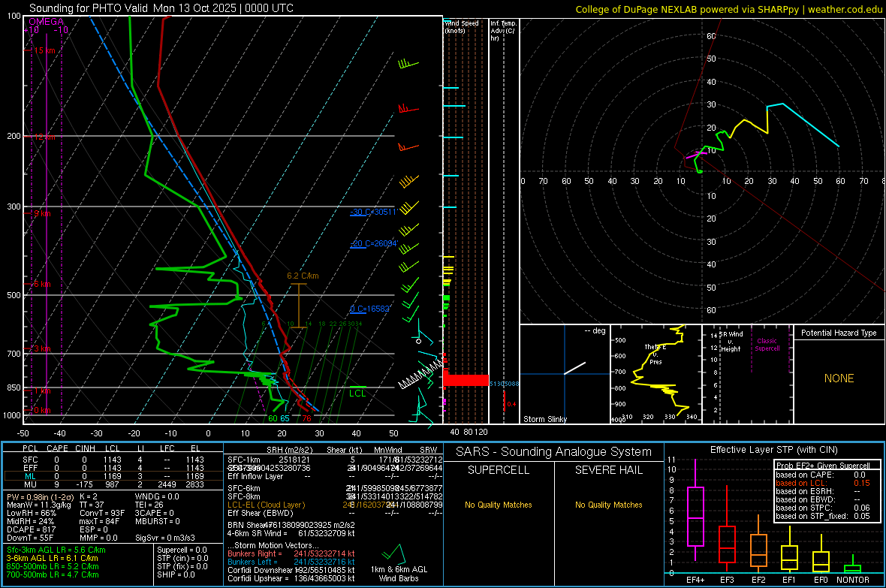
Task: Click the Theta-E v. Pres label
Action: click(x=655, y=354)
